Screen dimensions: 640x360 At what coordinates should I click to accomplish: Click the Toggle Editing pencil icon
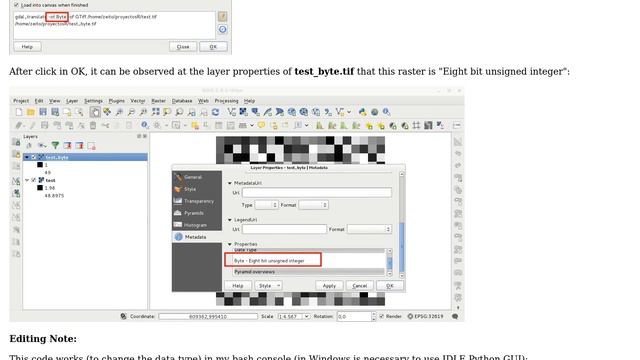point(32,125)
